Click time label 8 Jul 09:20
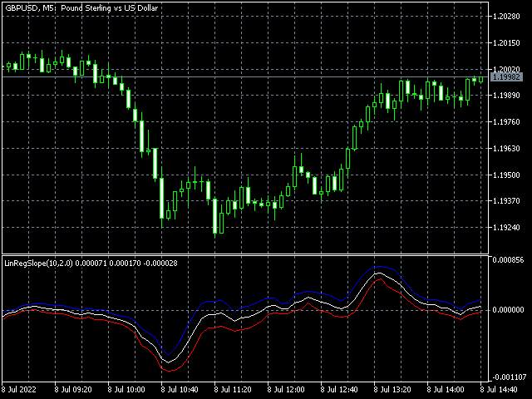The image size is (532, 399). click(x=73, y=389)
